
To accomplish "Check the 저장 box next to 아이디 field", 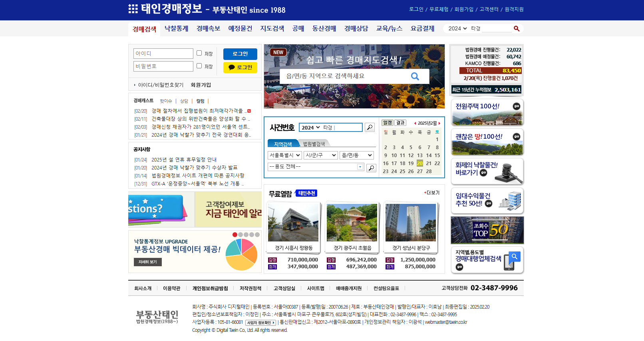I will [x=199, y=53].
